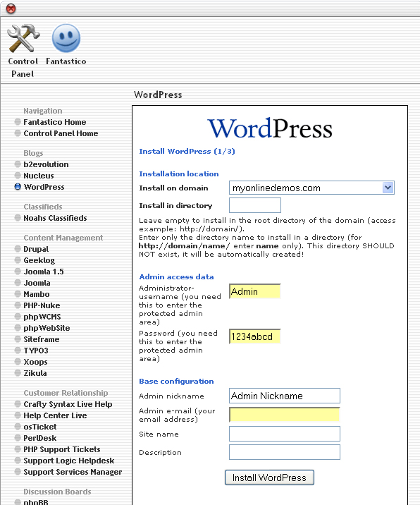The height and width of the screenshot is (505, 420).
Task: Click bullet icon beside phpWebSite
Action: coord(18,327)
